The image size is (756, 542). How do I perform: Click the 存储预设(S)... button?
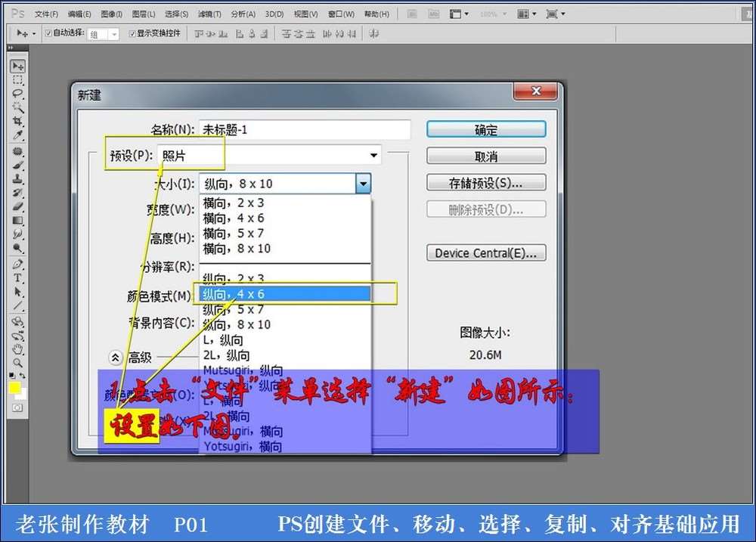pyautogui.click(x=486, y=183)
